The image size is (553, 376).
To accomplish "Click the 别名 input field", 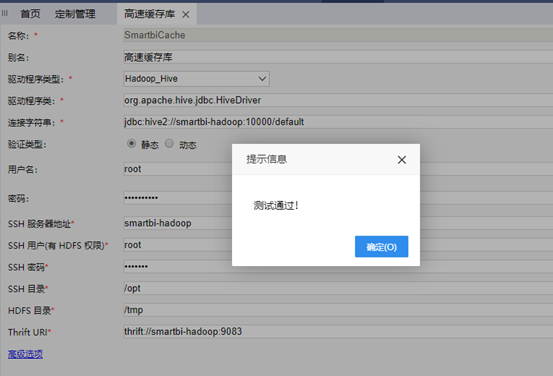I will [x=338, y=57].
